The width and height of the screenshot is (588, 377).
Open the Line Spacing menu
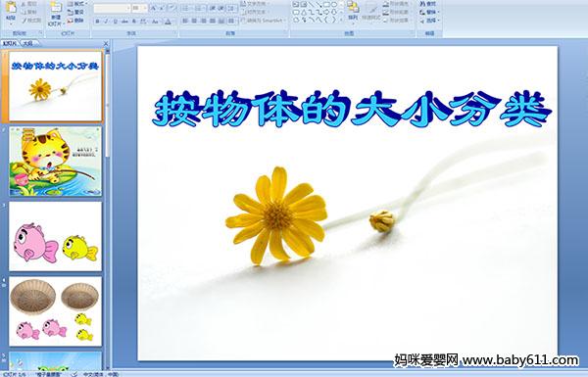pyautogui.click(x=232, y=8)
